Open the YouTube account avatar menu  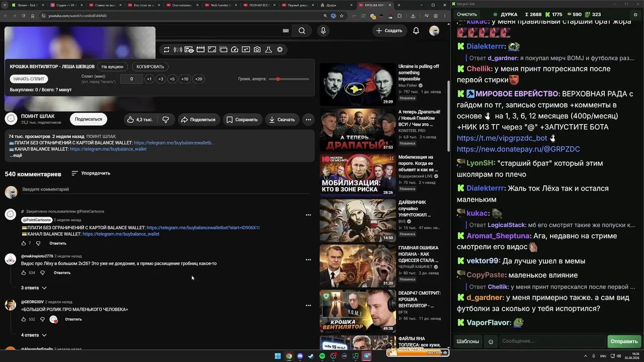pyautogui.click(x=434, y=31)
